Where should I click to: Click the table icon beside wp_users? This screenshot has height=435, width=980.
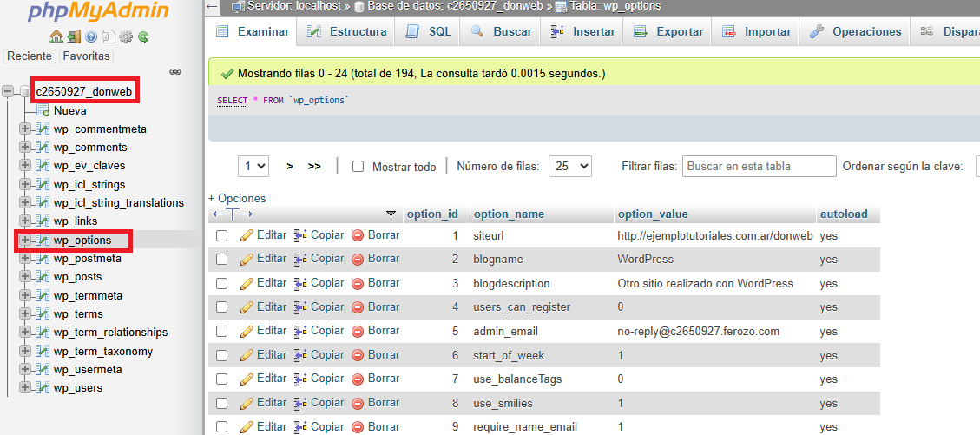[43, 388]
